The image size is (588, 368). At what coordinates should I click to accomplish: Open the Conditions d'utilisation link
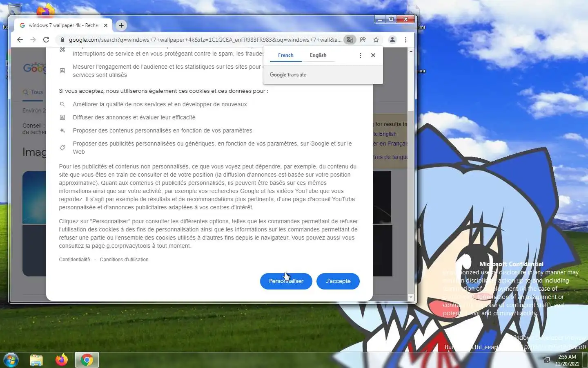124,260
